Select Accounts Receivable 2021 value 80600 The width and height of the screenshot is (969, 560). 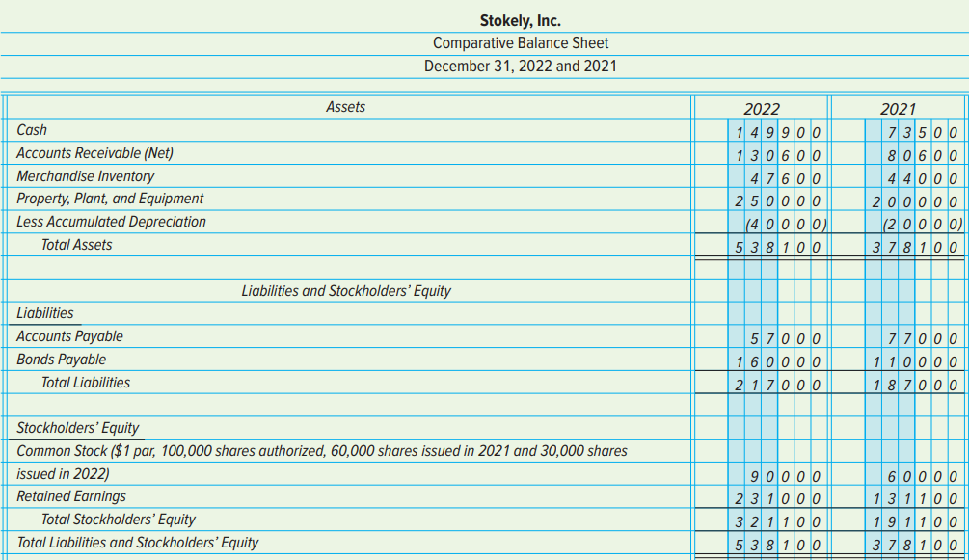coord(924,156)
